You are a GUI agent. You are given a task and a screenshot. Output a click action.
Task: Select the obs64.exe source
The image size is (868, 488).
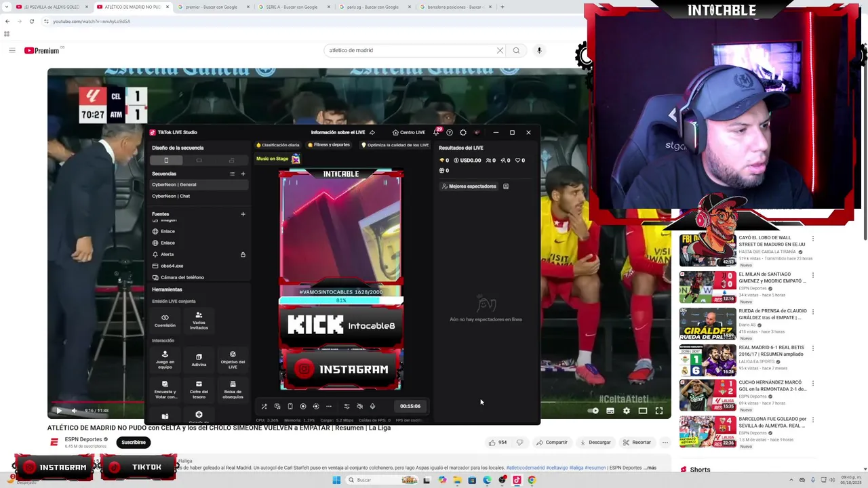click(x=199, y=266)
